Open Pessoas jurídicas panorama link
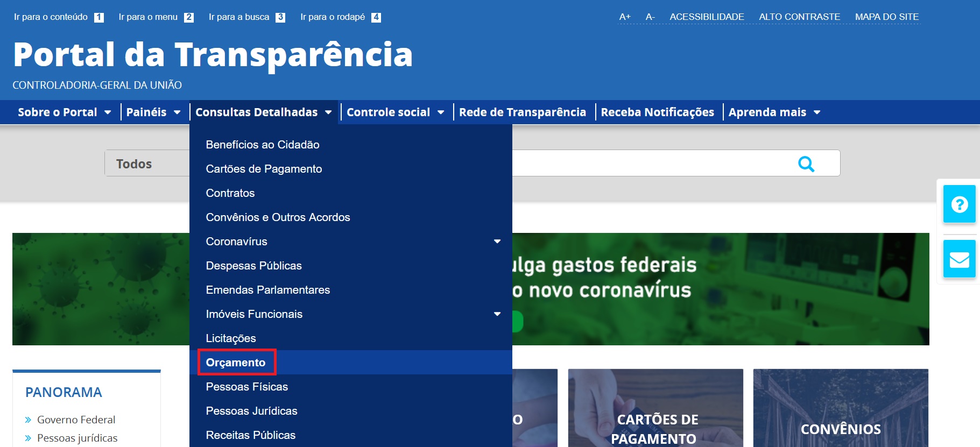Image resolution: width=980 pixels, height=447 pixels. point(77,438)
